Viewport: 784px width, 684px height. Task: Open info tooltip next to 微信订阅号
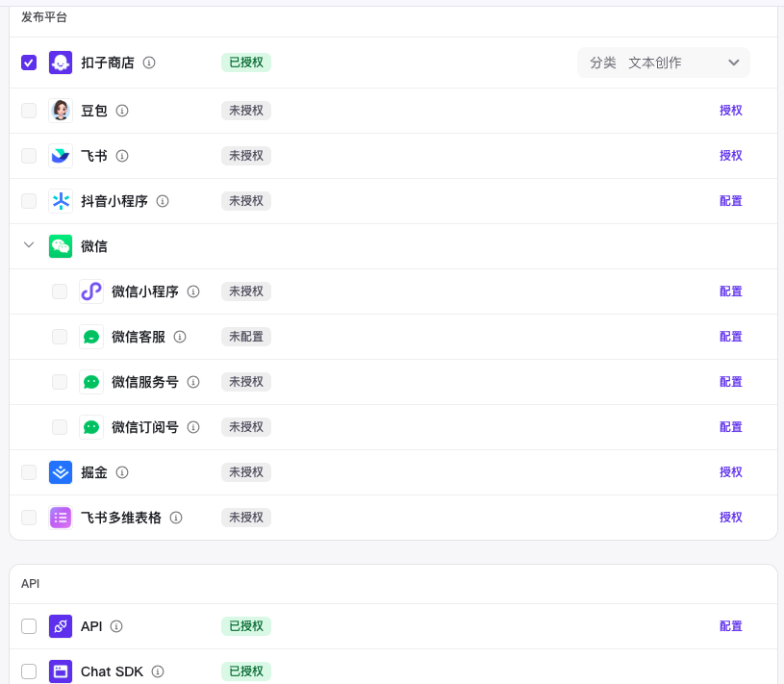pos(193,427)
